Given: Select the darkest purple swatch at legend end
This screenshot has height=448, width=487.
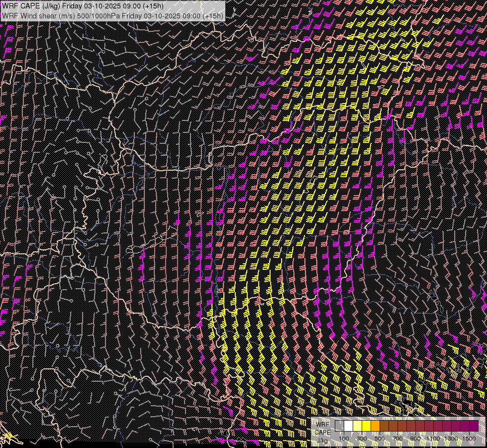Looking at the screenshot, I should (474, 426).
